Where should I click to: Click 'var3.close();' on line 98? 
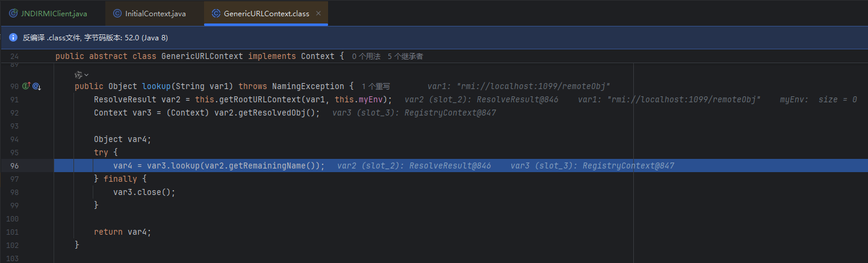pyautogui.click(x=144, y=192)
